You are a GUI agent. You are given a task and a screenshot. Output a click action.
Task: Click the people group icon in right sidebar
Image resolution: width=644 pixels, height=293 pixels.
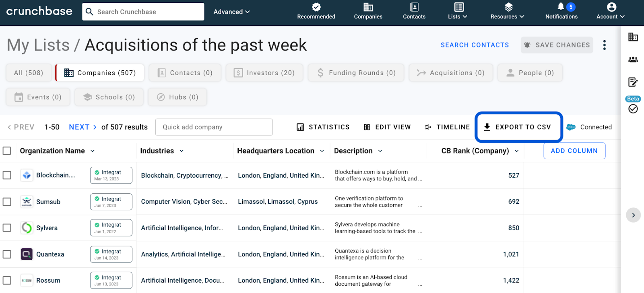633,60
